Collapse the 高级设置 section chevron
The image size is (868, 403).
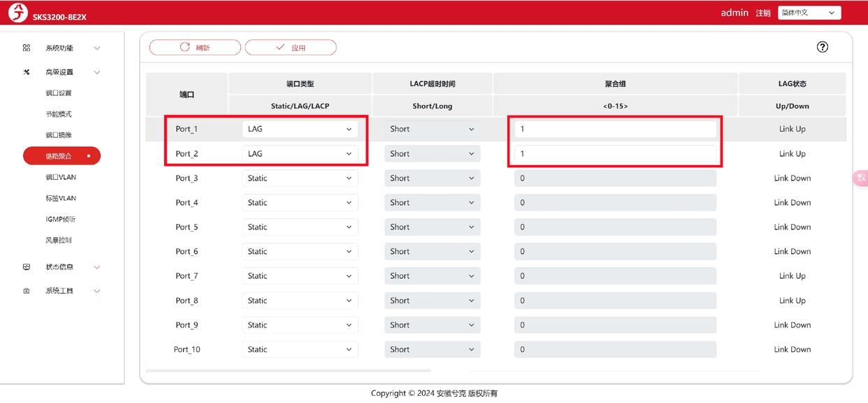click(96, 71)
